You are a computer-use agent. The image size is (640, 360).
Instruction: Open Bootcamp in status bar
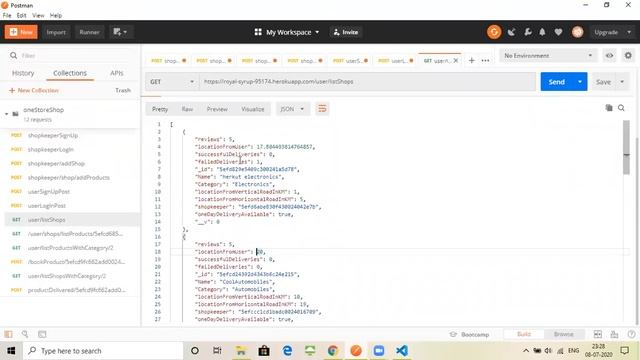pyautogui.click(x=469, y=334)
